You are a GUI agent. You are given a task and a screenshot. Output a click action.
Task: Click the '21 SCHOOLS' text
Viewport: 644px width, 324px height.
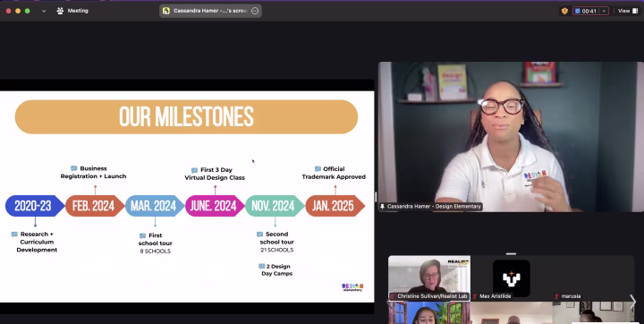point(276,250)
